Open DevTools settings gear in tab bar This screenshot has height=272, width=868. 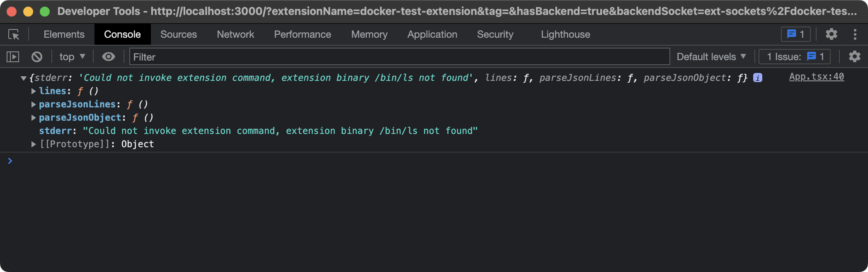(x=831, y=34)
